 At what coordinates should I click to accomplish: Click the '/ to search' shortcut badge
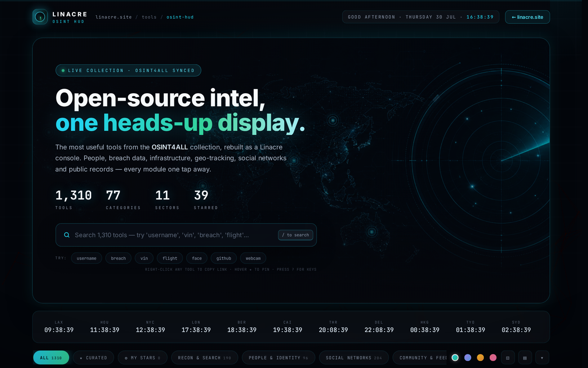(296, 235)
